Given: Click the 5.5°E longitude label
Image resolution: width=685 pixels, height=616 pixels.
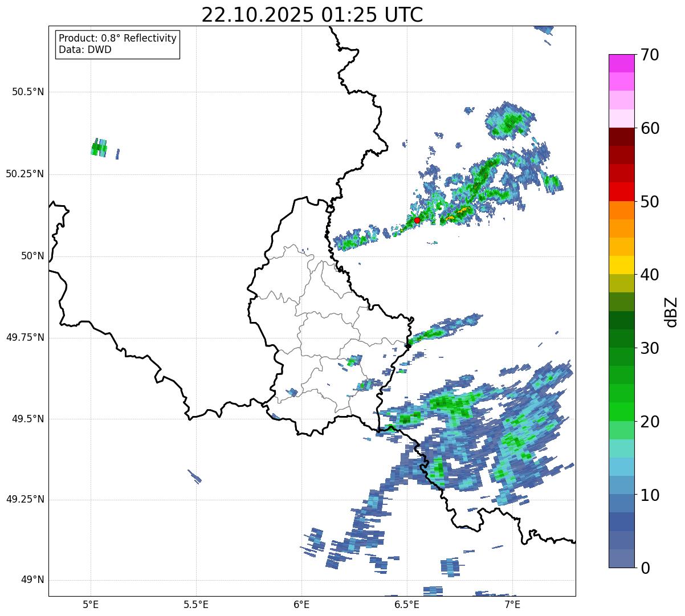Looking at the screenshot, I should 196,605.
